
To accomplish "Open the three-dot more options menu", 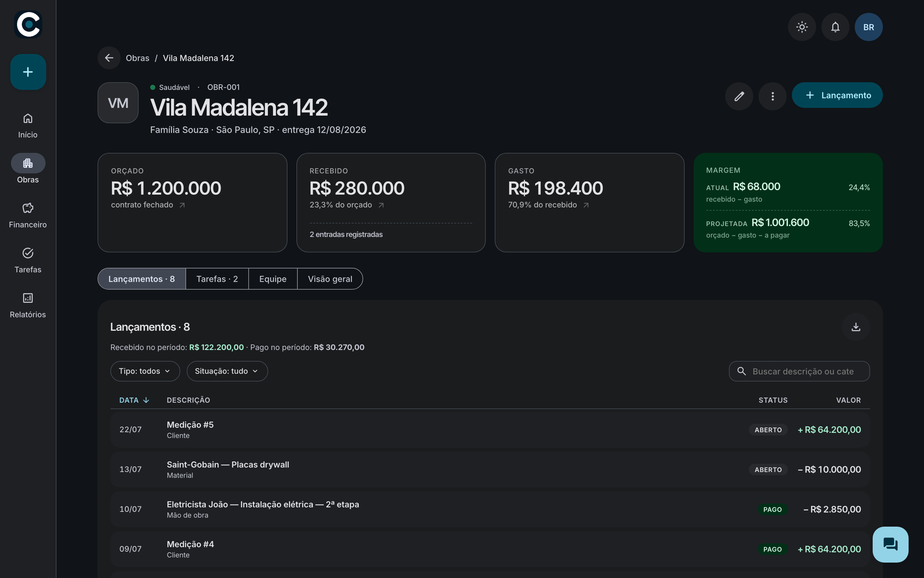I will click(x=773, y=96).
